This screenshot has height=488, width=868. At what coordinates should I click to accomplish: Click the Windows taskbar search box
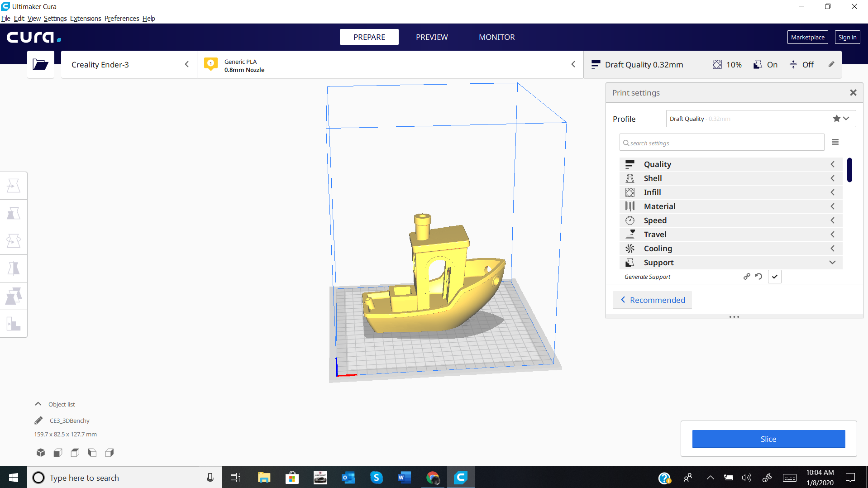124,477
